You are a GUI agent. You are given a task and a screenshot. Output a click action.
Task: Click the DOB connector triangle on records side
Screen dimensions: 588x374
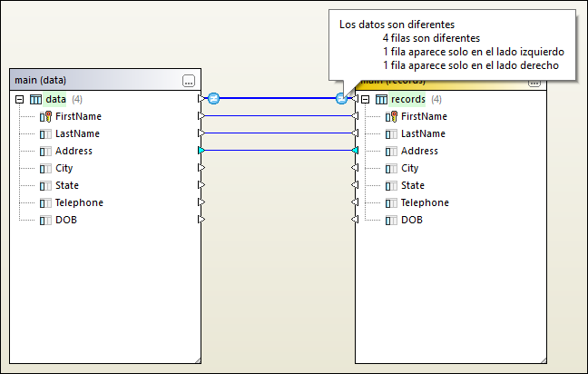point(355,219)
